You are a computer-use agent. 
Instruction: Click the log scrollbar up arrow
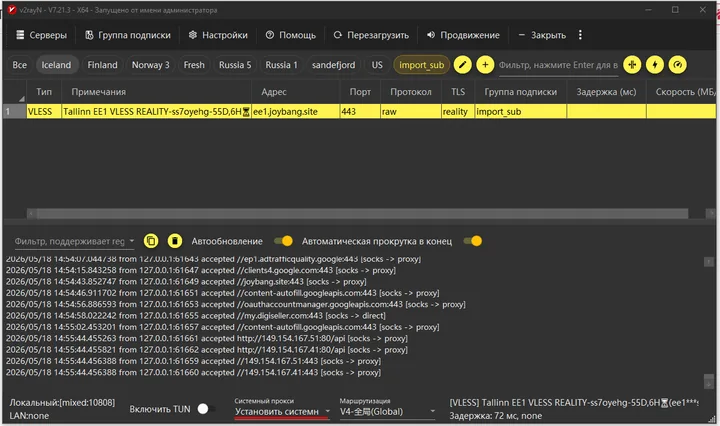708,262
